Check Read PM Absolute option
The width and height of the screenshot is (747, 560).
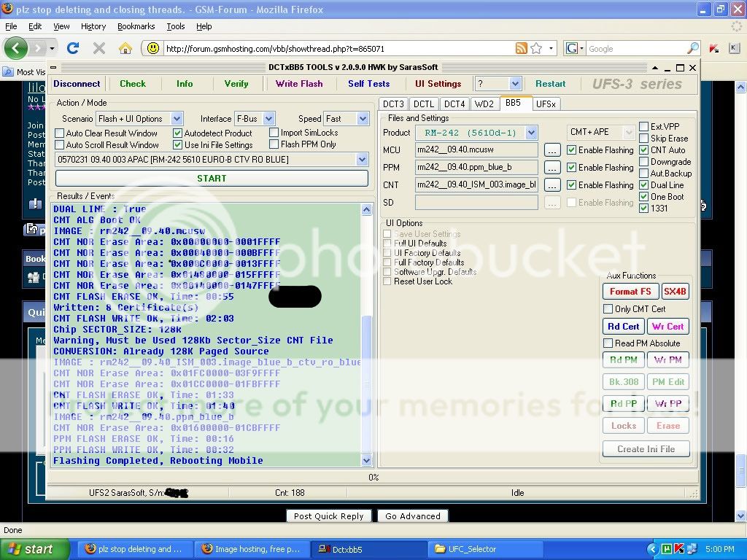[608, 343]
